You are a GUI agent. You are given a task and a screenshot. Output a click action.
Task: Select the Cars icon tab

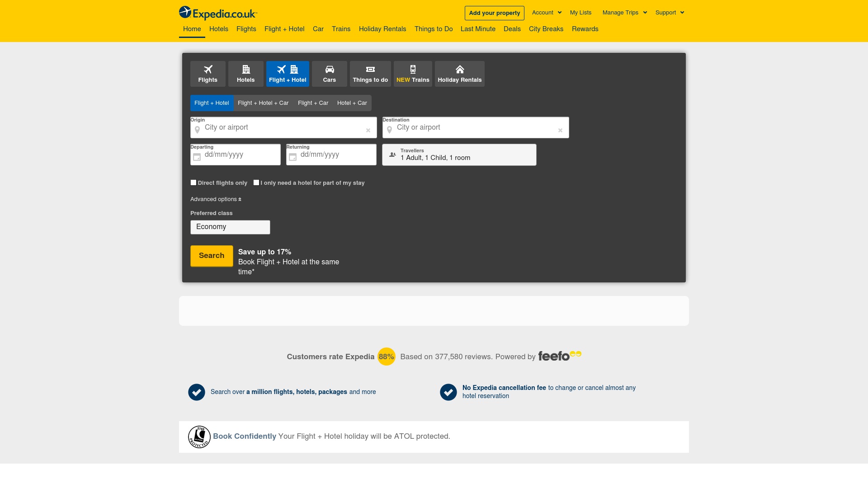coord(330,74)
